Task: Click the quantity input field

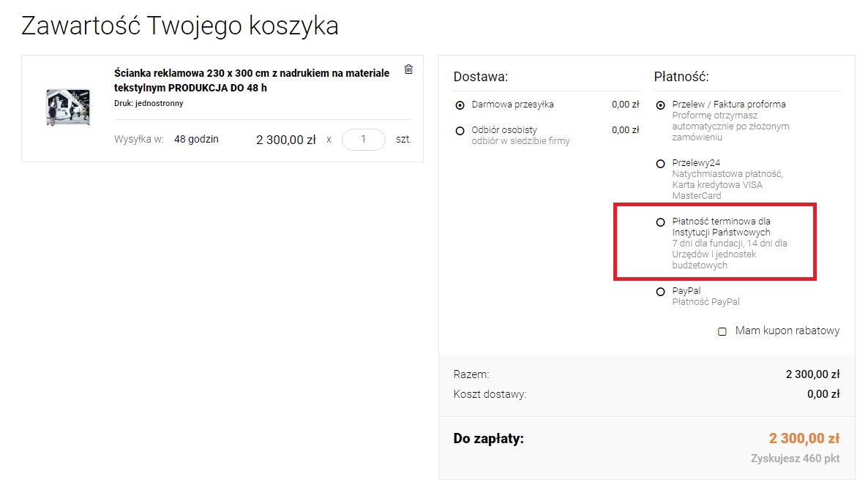Action: click(364, 139)
